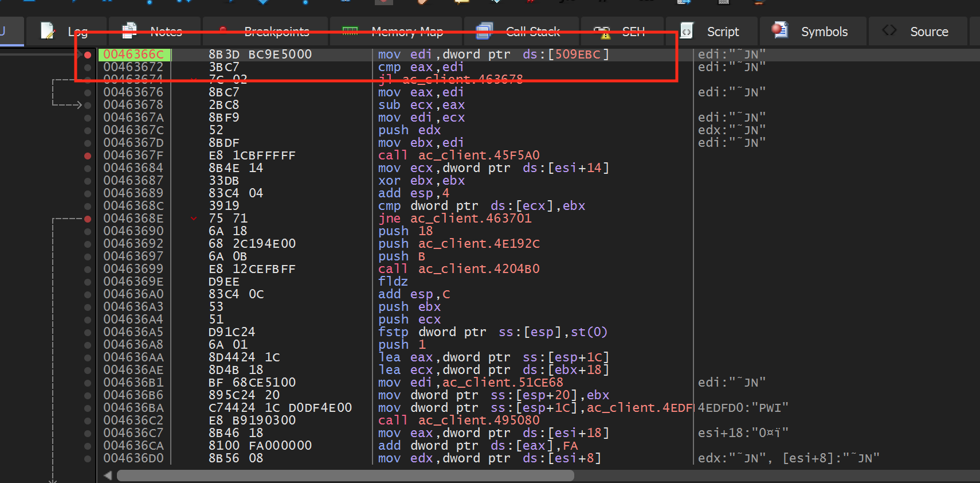Open the Source tab
Viewport: 980px width, 483px height.
click(x=918, y=32)
